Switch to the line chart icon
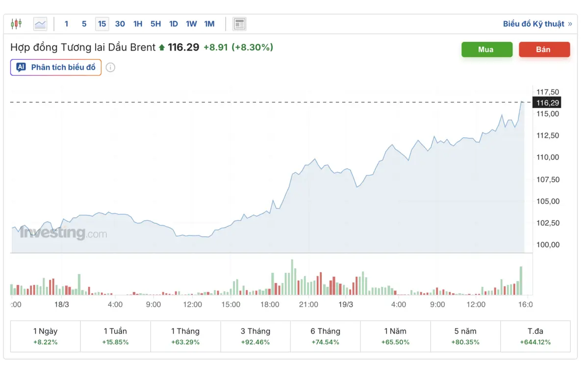588x368 pixels. tap(40, 23)
